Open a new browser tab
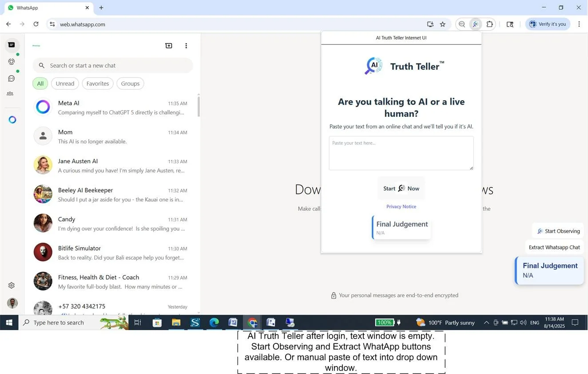The width and height of the screenshot is (588, 374). point(101,8)
